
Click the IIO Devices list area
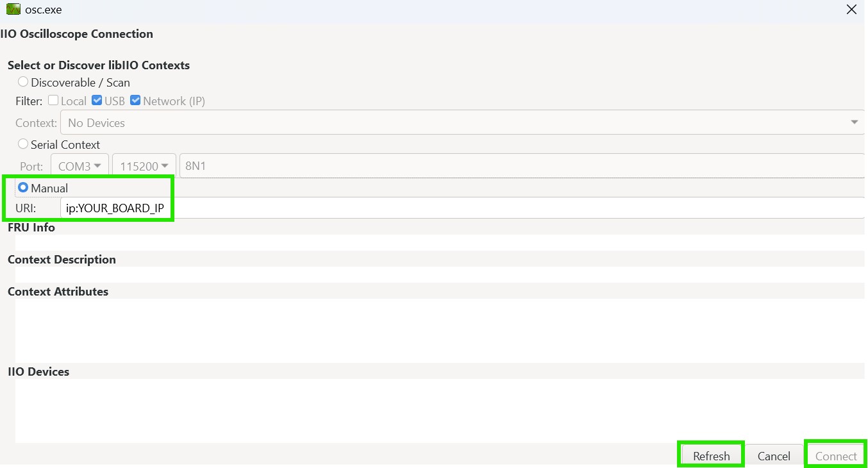point(439,410)
